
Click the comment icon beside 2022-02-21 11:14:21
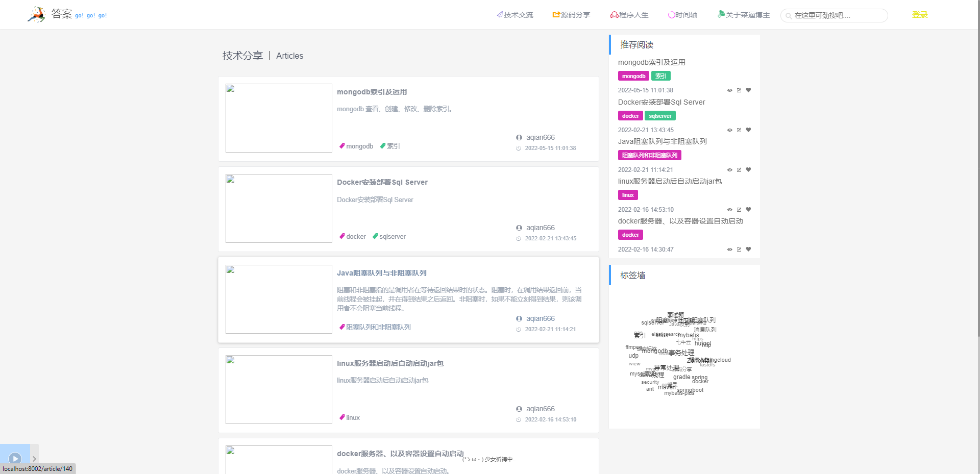[x=739, y=170]
